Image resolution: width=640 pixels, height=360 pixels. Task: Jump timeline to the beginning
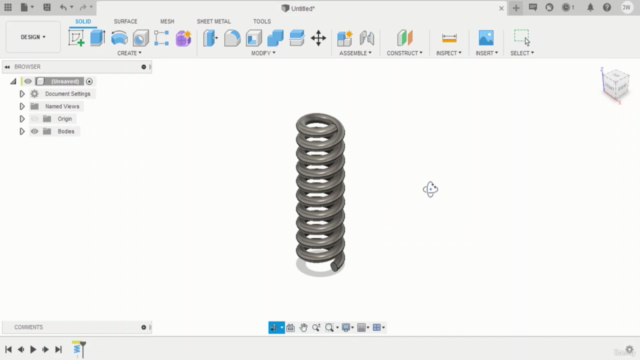pyautogui.click(x=8, y=349)
